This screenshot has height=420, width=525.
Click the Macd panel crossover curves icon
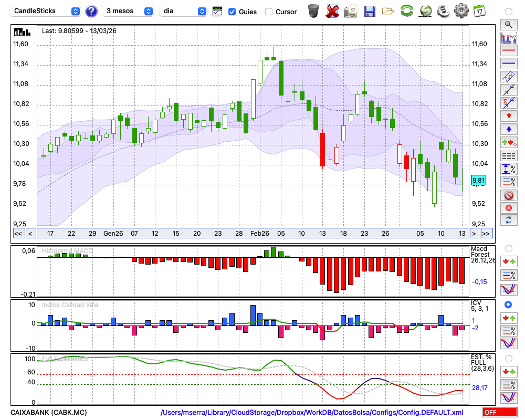click(x=509, y=289)
